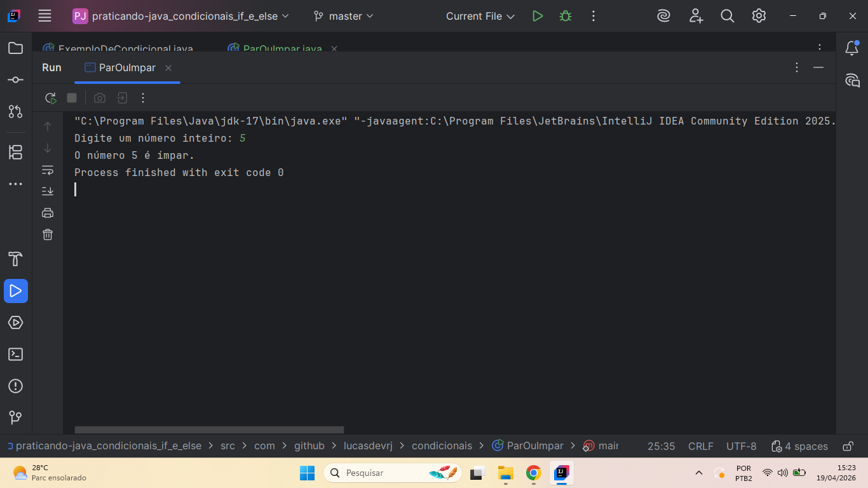Change CRLF line separator in status bar
Screen dimensions: 868x488
(701, 446)
